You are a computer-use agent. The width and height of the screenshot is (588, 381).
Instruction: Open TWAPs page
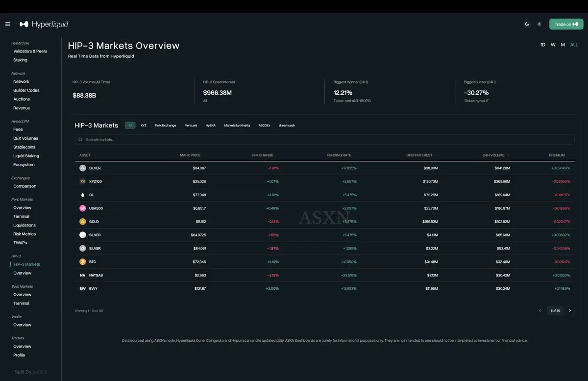(20, 243)
